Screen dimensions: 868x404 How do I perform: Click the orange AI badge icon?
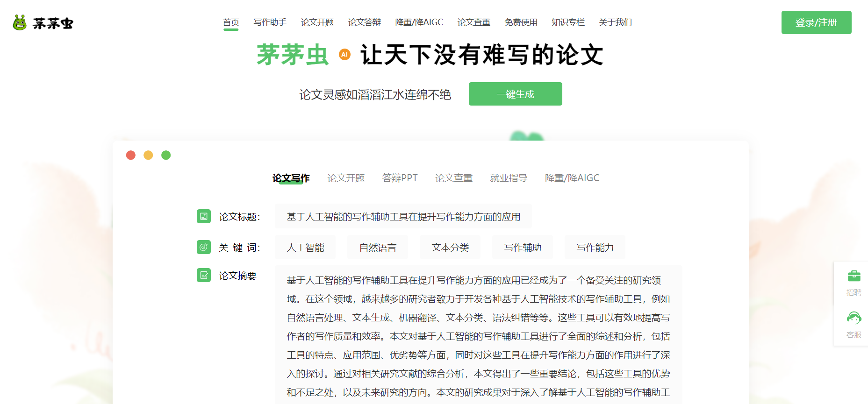click(x=344, y=55)
